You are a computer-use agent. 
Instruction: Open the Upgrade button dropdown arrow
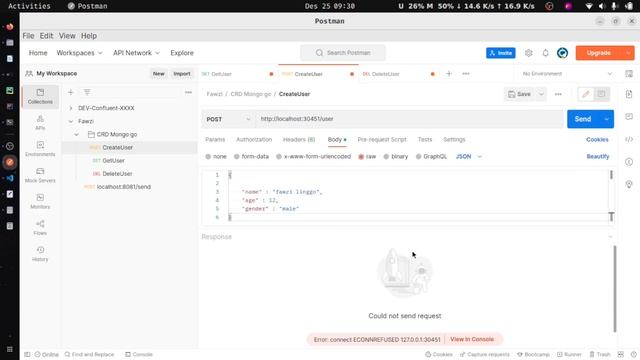click(x=628, y=53)
